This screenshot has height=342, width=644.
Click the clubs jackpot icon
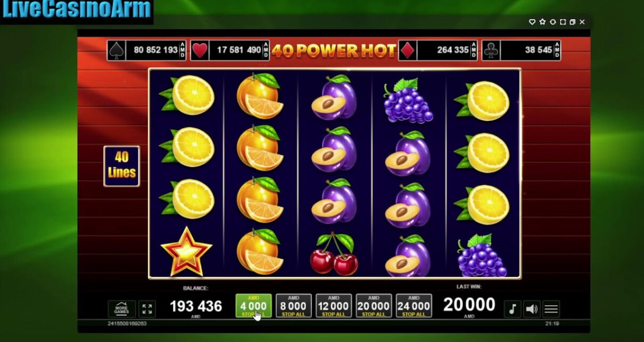click(491, 51)
